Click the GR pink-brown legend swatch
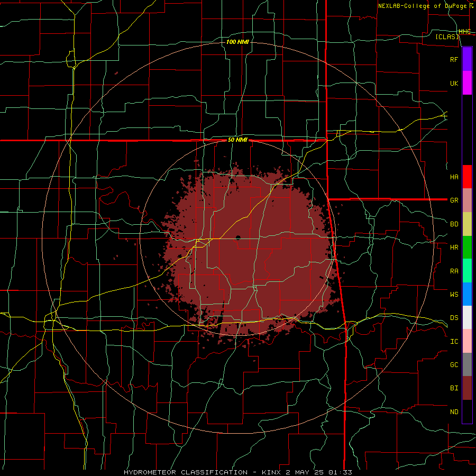This screenshot has width=476, height=476. tap(467, 200)
